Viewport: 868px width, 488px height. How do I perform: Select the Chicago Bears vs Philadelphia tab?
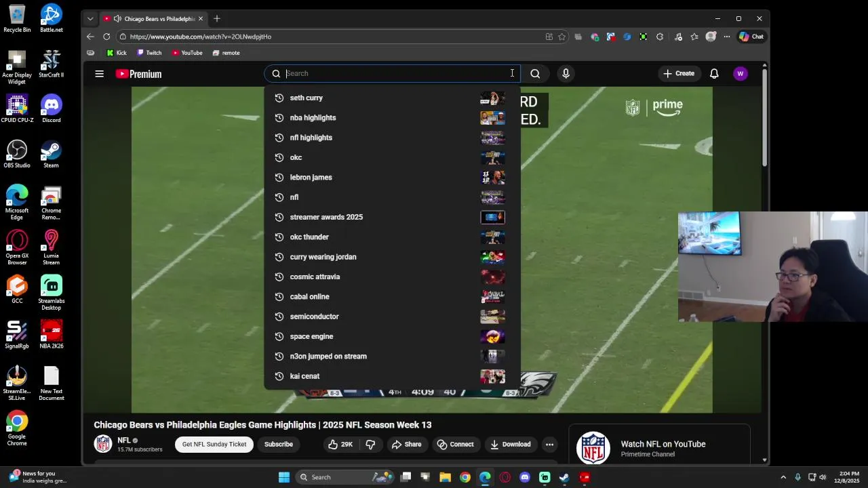click(x=153, y=19)
